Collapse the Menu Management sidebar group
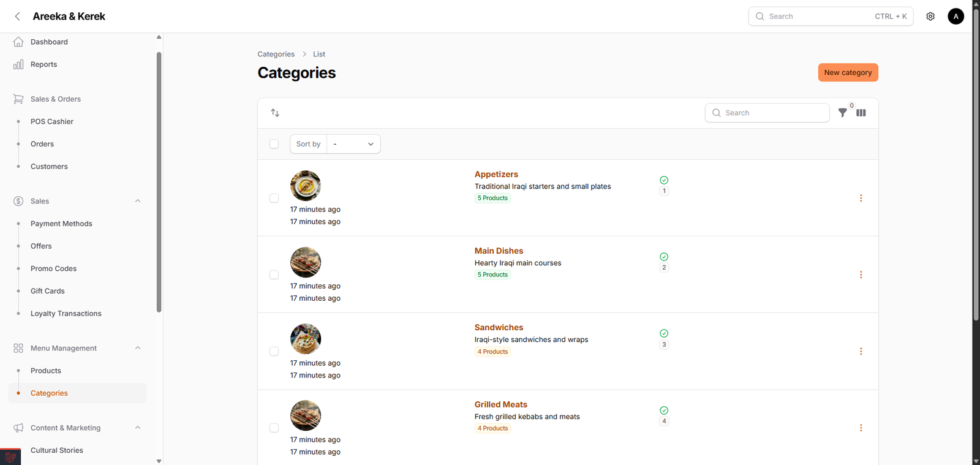 [x=138, y=348]
